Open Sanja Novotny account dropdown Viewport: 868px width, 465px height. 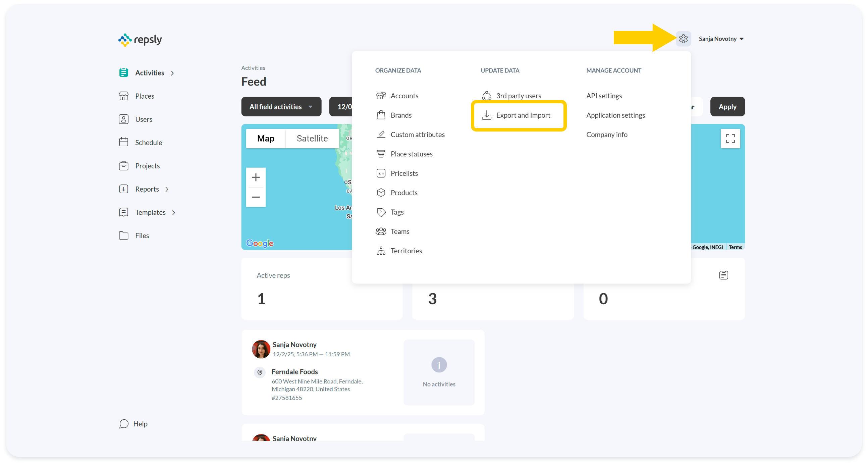point(721,39)
